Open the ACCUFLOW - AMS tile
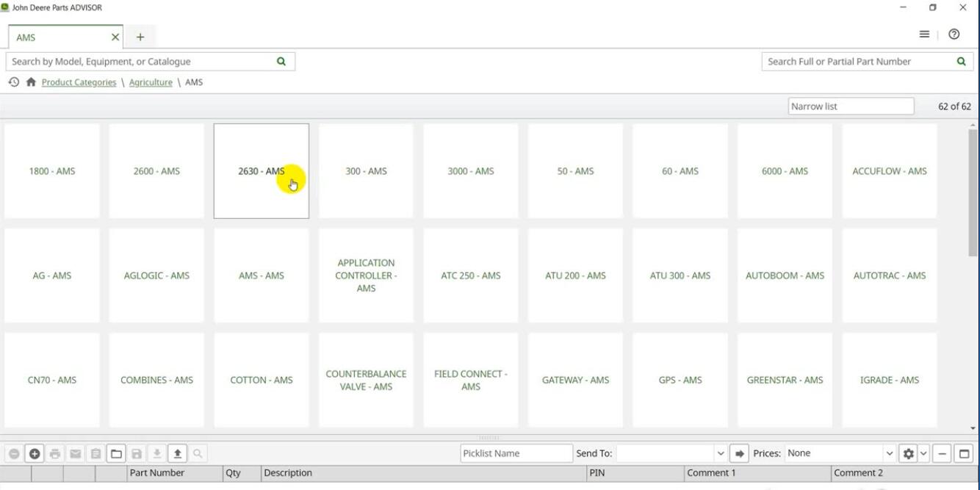Image resolution: width=980 pixels, height=490 pixels. pyautogui.click(x=890, y=171)
